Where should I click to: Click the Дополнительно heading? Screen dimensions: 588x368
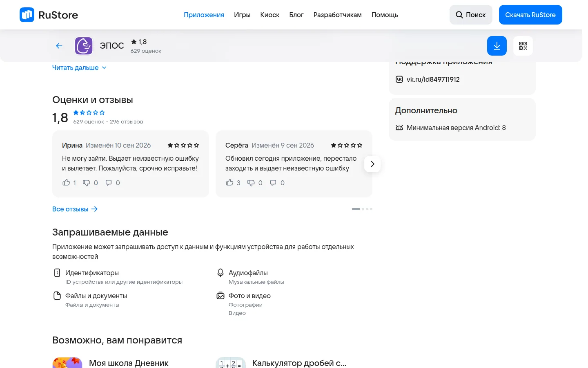(426, 110)
